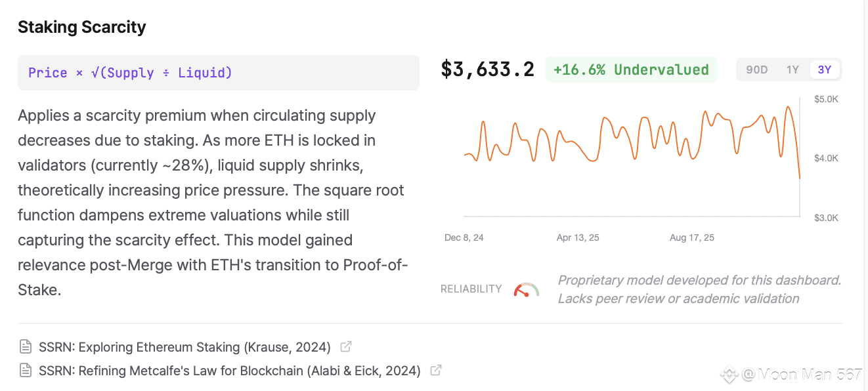The height and width of the screenshot is (391, 868).
Task: Click the Price × √(Supply ÷ Liquid) formula box
Action: [218, 73]
